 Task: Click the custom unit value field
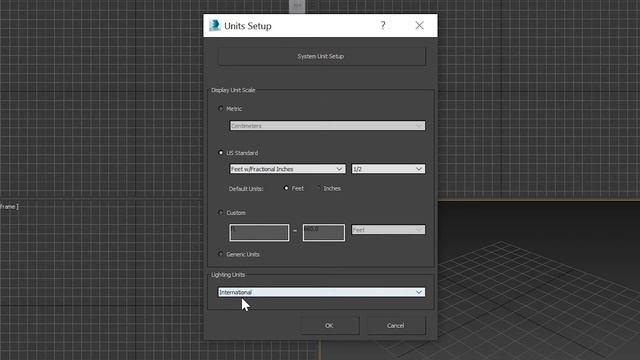tap(324, 233)
